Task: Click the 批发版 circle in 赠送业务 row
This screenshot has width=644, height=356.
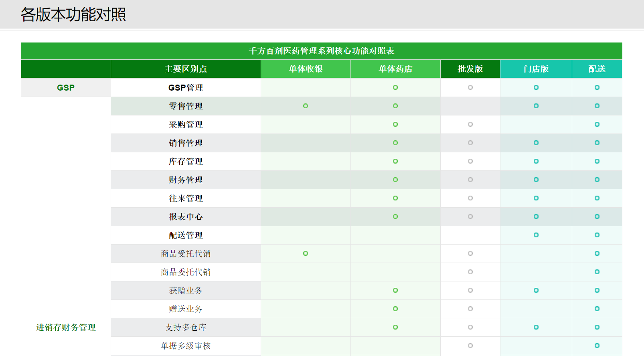Action: [x=470, y=309]
